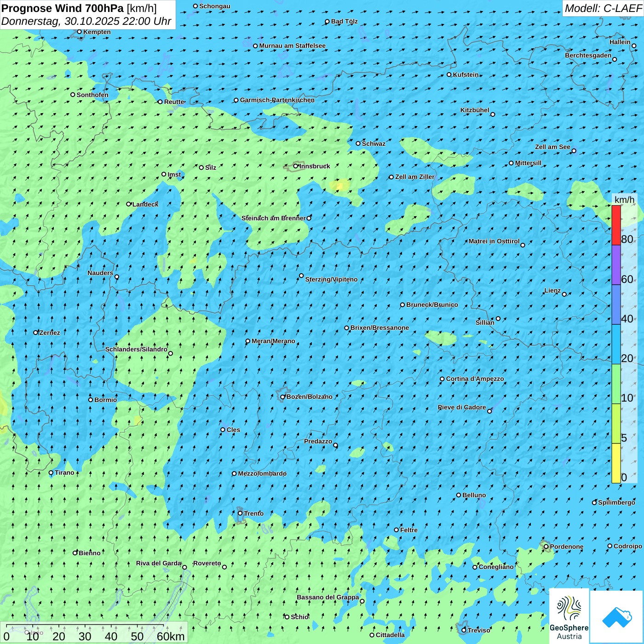This screenshot has width=644, height=644.
Task: Click the 'Sonthofen' label
Action: click(92, 95)
